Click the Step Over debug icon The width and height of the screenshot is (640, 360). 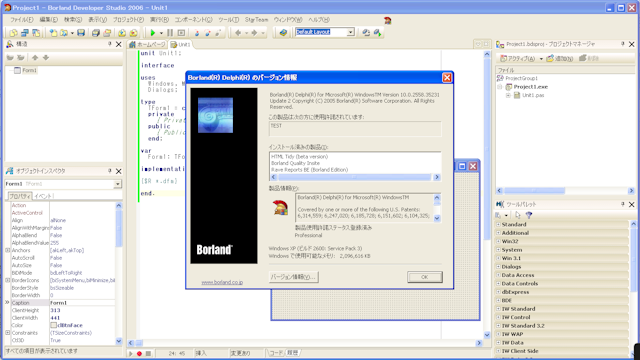[207, 33]
